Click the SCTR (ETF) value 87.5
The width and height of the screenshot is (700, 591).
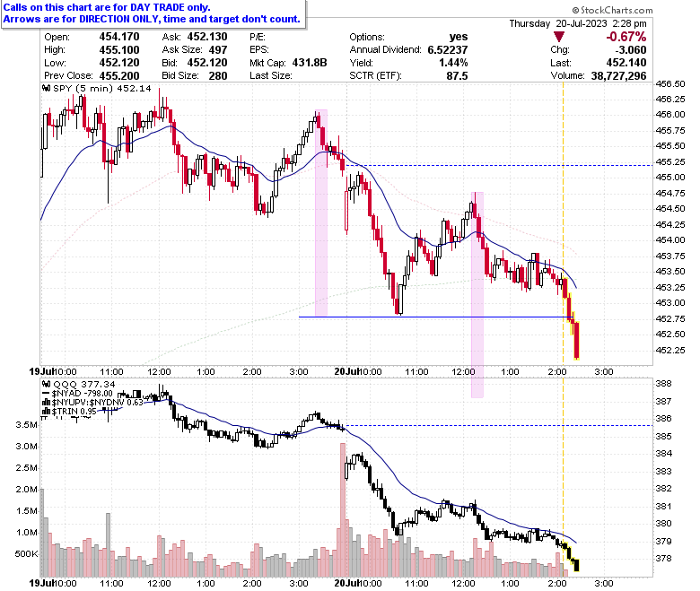coord(457,76)
